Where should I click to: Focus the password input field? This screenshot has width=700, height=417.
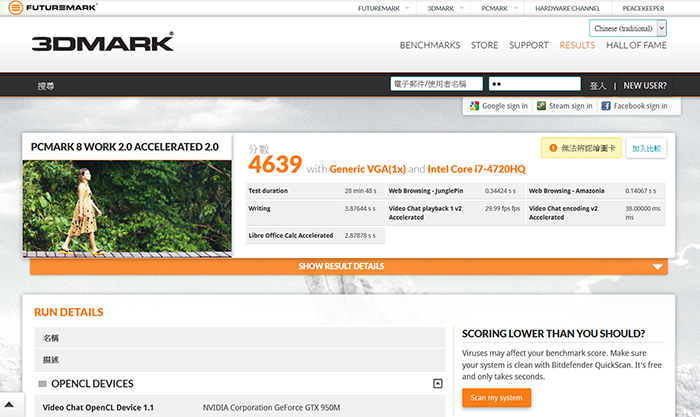click(x=534, y=83)
